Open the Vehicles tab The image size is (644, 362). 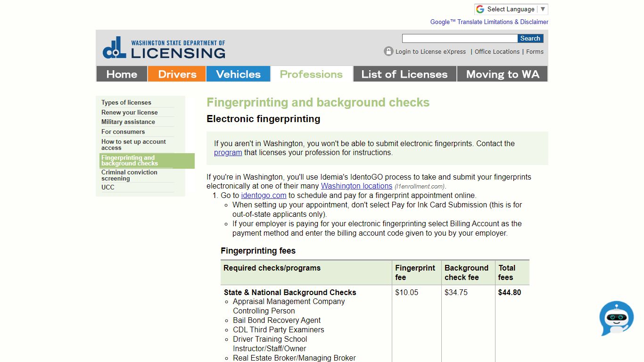click(238, 74)
